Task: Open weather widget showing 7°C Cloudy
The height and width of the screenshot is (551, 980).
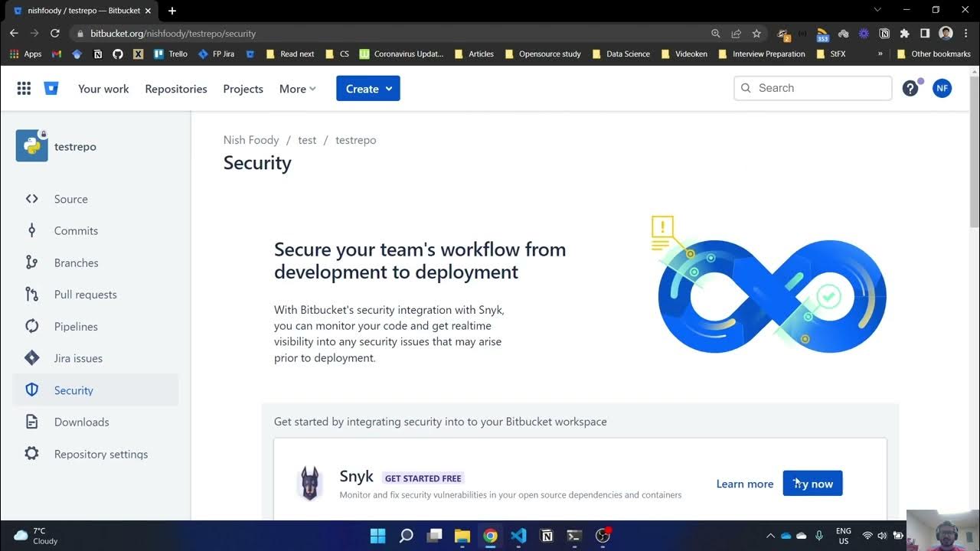Action: (35, 536)
